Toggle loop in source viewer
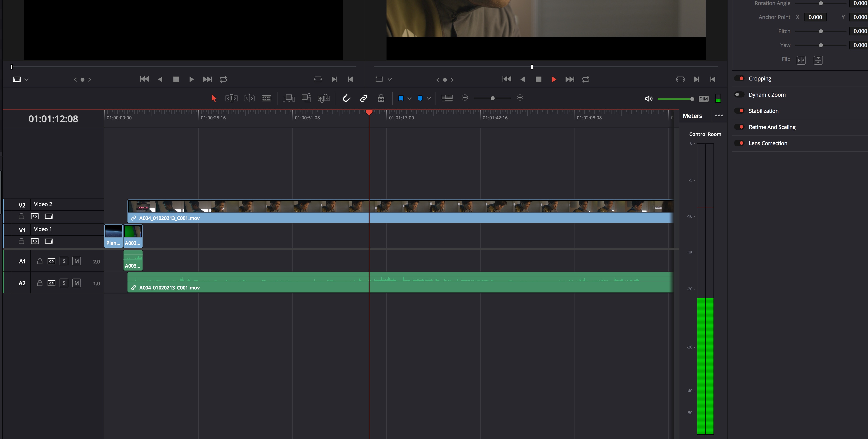 [x=223, y=79]
